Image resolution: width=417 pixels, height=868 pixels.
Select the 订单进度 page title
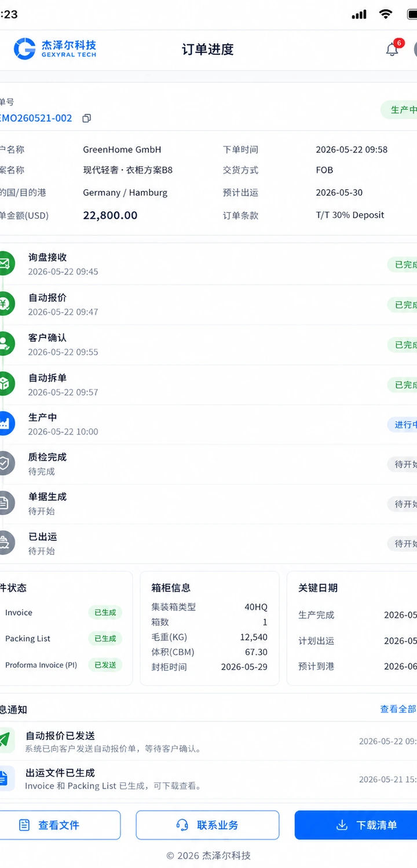coord(208,50)
